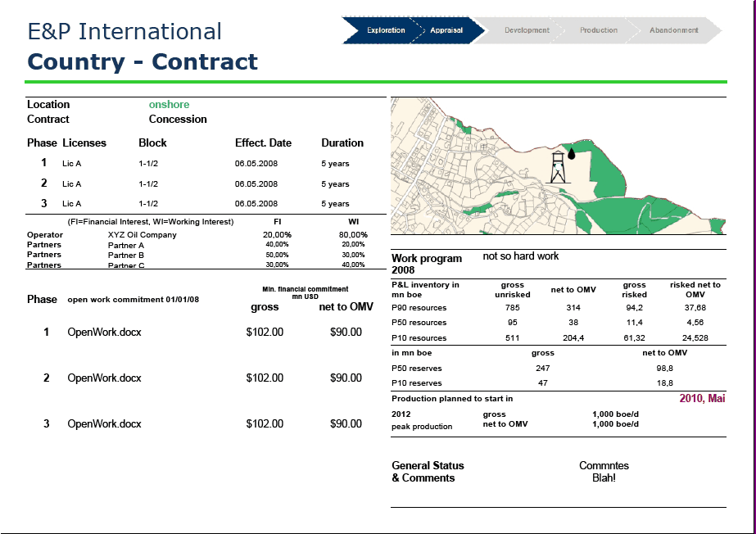Click the black oil drop symbol above the derrick

[x=571, y=151]
